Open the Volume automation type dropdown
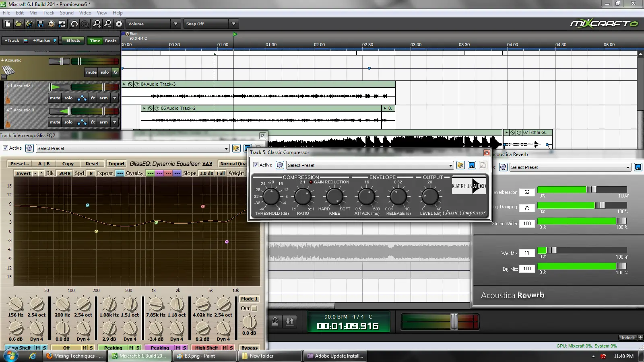 point(175,24)
